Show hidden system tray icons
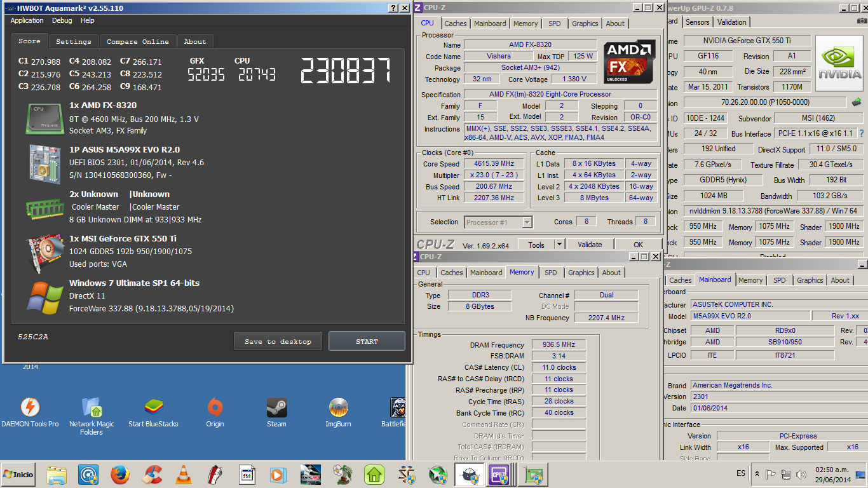 pyautogui.click(x=757, y=474)
